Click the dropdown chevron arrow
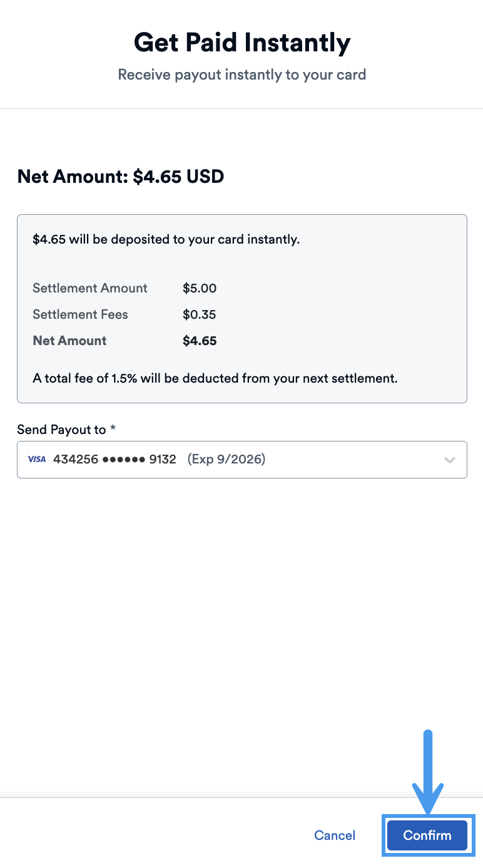 point(449,459)
